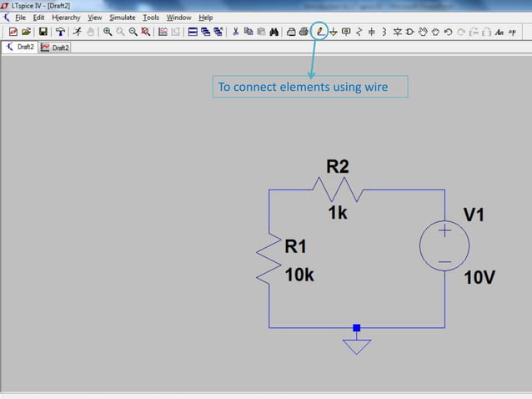
Task: Select the diode component tool
Action: click(x=397, y=32)
